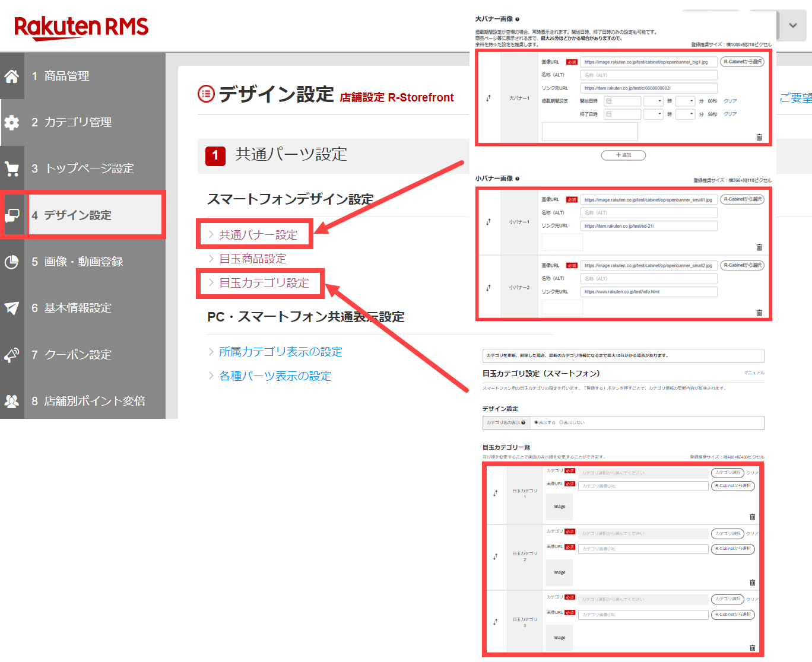Select the 表示する radio button
Screen dimensions: 812x662
pos(536,423)
